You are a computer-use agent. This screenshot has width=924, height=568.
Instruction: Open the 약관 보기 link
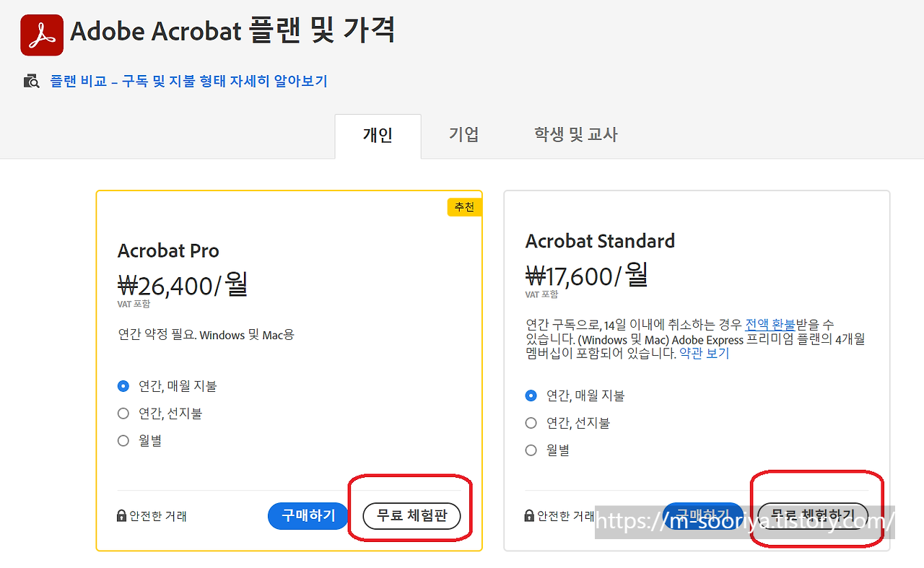(705, 354)
